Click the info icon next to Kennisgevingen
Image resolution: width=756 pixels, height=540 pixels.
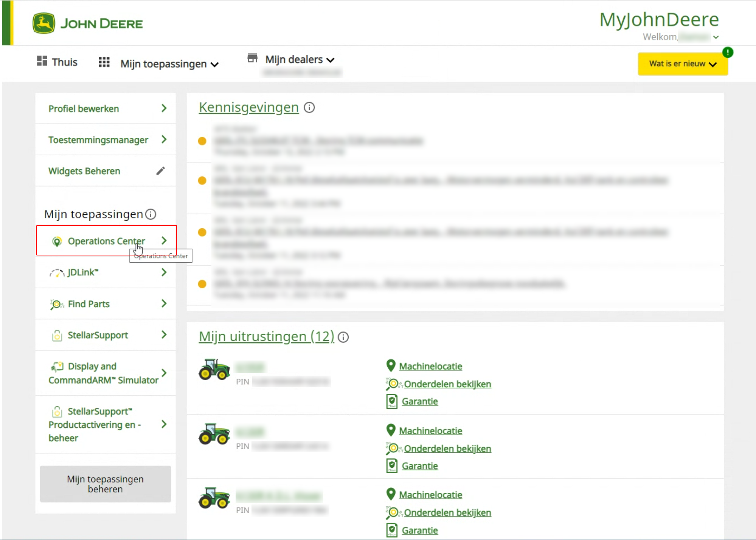(309, 108)
